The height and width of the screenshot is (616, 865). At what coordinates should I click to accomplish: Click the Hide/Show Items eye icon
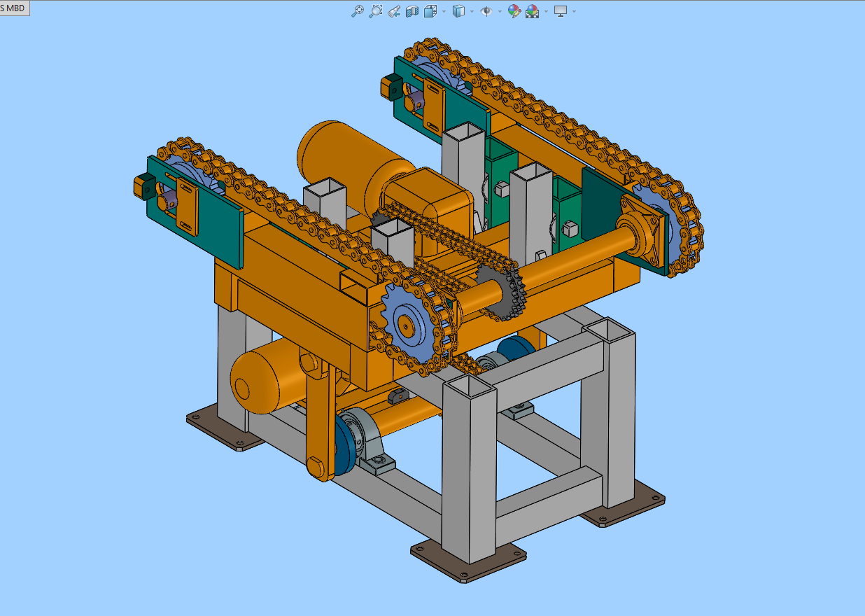click(486, 11)
